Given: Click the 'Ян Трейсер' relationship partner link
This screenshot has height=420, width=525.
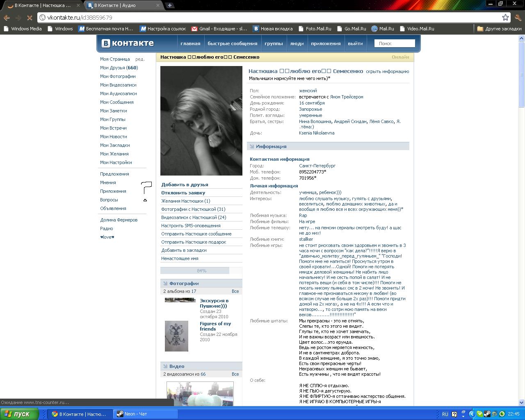Looking at the screenshot, I should (x=347, y=97).
